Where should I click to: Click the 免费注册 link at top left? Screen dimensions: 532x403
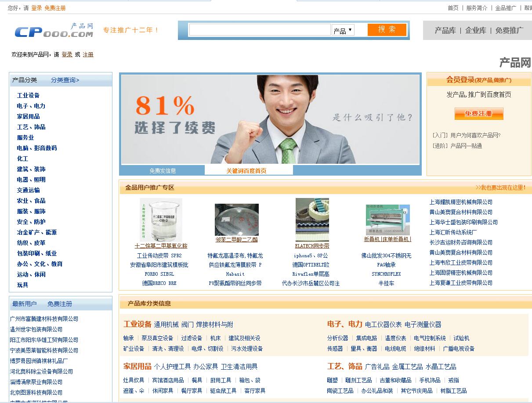(55, 8)
